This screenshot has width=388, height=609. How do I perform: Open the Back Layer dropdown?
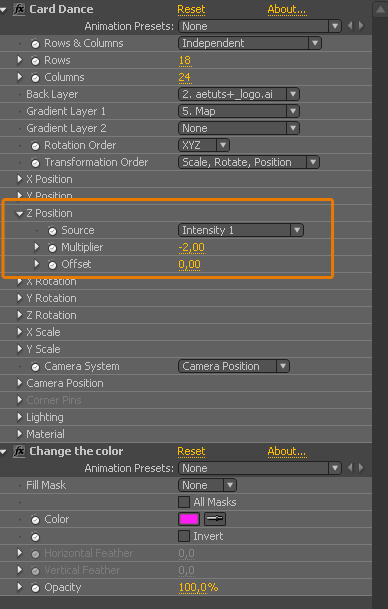[239, 94]
